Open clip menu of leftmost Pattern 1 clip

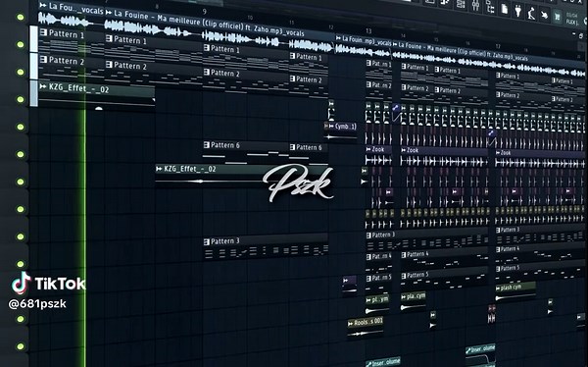[x=43, y=32]
